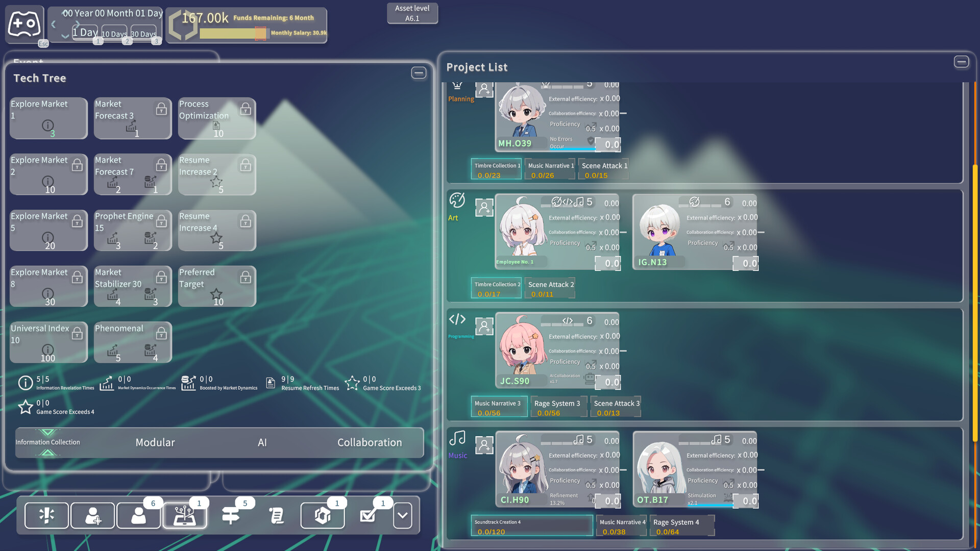
Task: Click the assign-employee icon beside the Planning project
Action: point(484,90)
